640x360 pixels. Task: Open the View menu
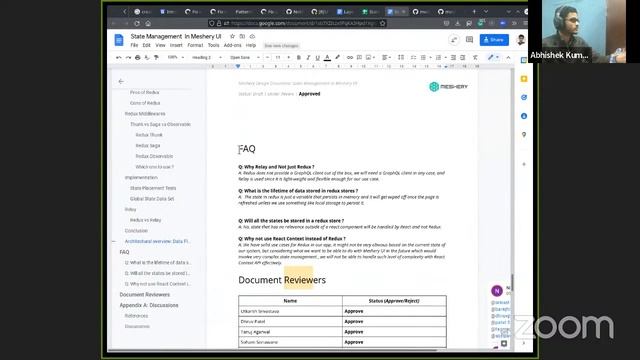160,45
